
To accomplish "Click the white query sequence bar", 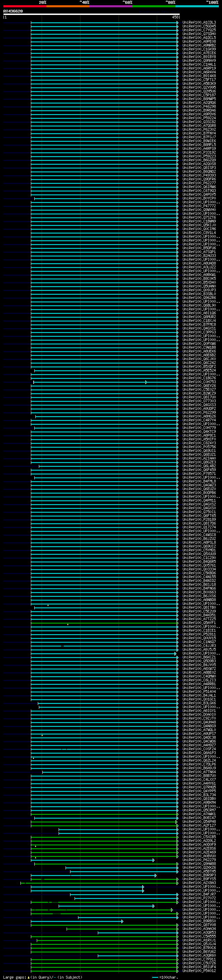I will tap(92, 15).
